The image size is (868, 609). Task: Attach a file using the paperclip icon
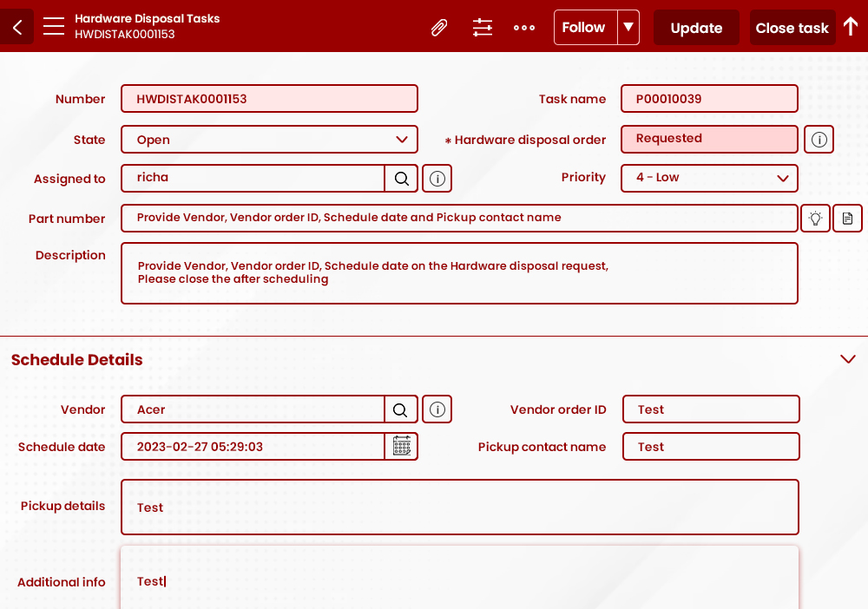coord(439,27)
